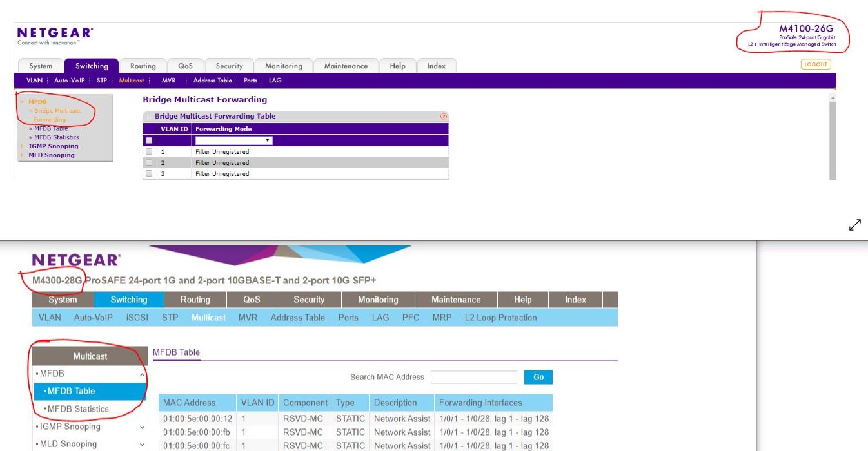Open QoS tab on M4300 page

(252, 300)
